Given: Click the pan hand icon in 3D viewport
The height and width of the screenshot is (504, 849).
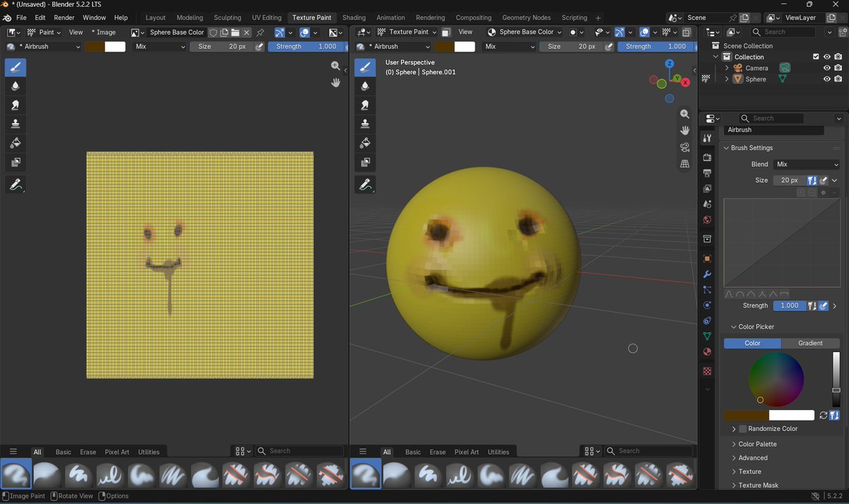Looking at the screenshot, I should point(685,130).
